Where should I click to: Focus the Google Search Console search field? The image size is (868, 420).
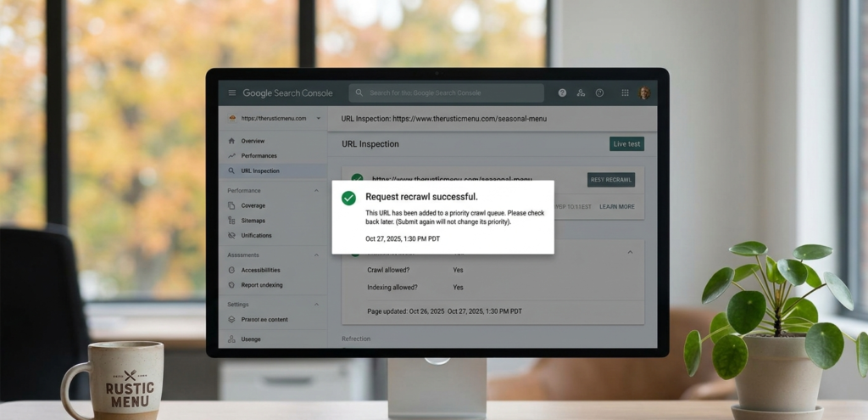click(x=446, y=93)
